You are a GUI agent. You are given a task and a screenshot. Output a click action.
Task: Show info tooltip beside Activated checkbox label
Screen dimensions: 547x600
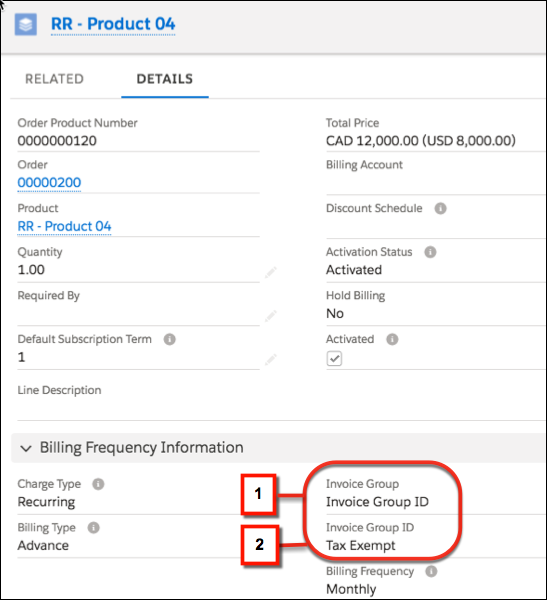click(x=392, y=339)
